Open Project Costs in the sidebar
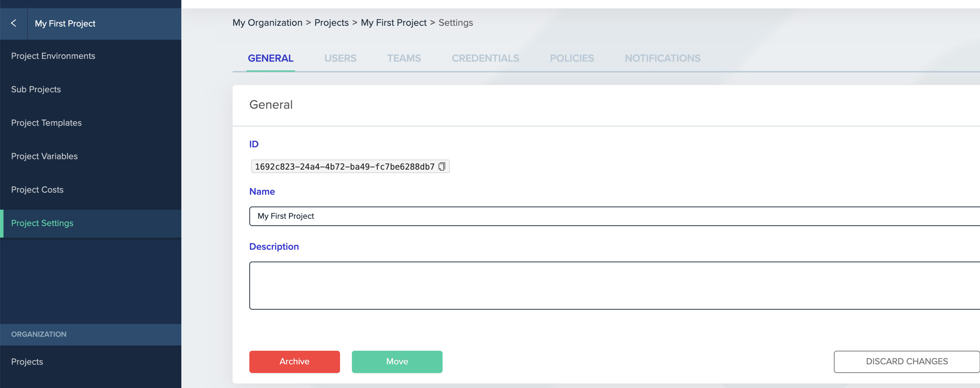 pyautogui.click(x=37, y=189)
